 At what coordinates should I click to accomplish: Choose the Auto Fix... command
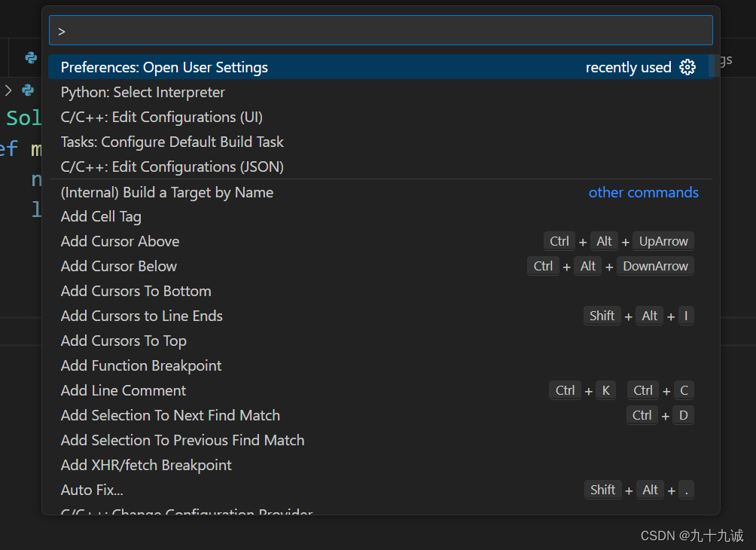coord(380,490)
